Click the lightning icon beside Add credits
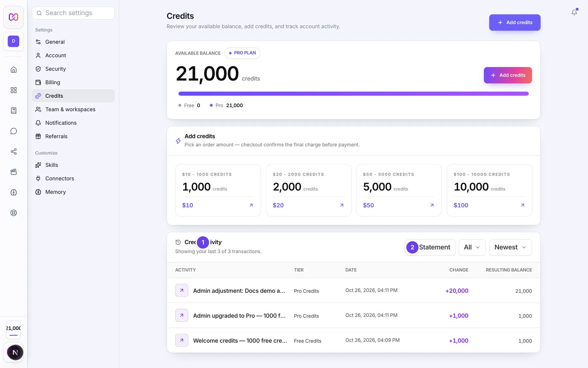588x368 pixels. [x=178, y=141]
